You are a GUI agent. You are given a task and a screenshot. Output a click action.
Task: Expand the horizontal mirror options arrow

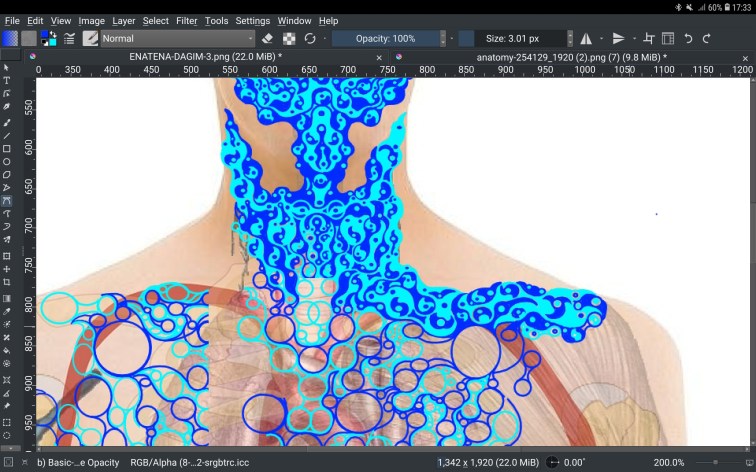(x=601, y=39)
